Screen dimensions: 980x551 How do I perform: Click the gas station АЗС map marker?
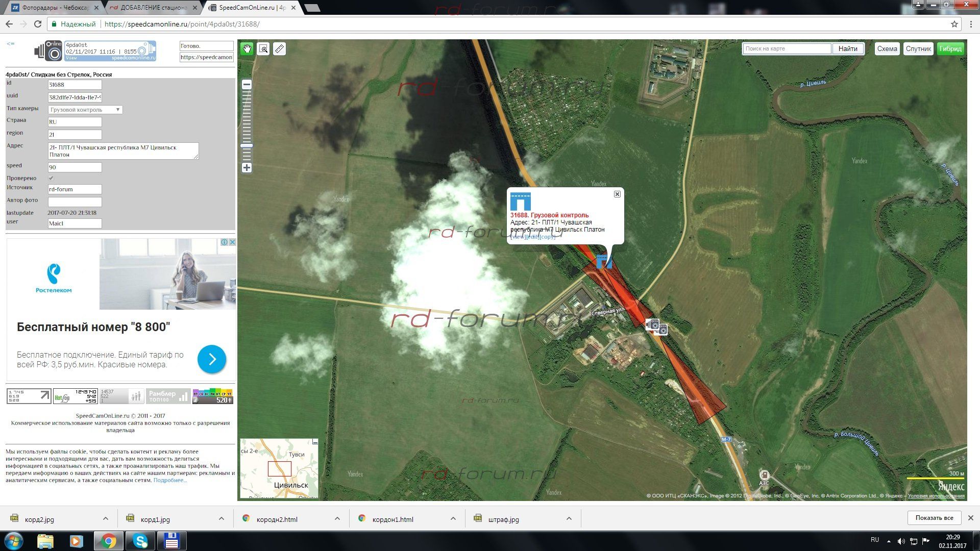764,475
